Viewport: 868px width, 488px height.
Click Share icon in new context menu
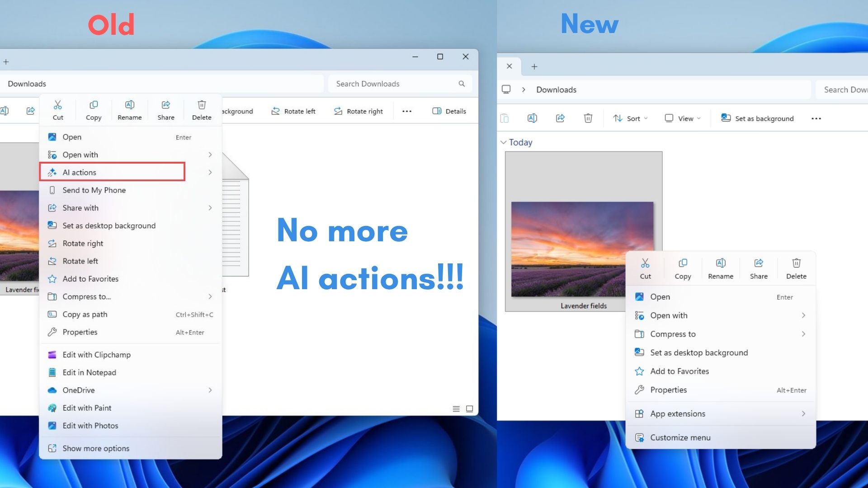coord(759,263)
